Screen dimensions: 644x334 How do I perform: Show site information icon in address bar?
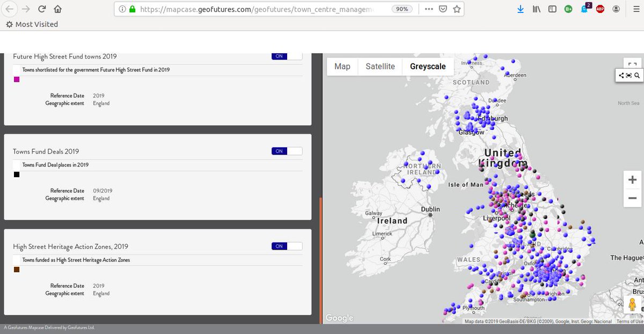click(122, 9)
